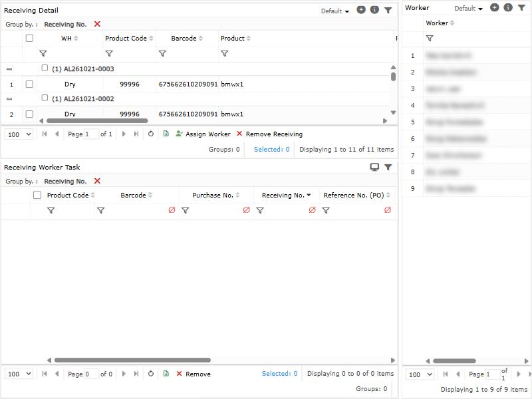This screenshot has height=399, width=532.
Task: Sort by Purchase No. column header
Action: coord(216,195)
